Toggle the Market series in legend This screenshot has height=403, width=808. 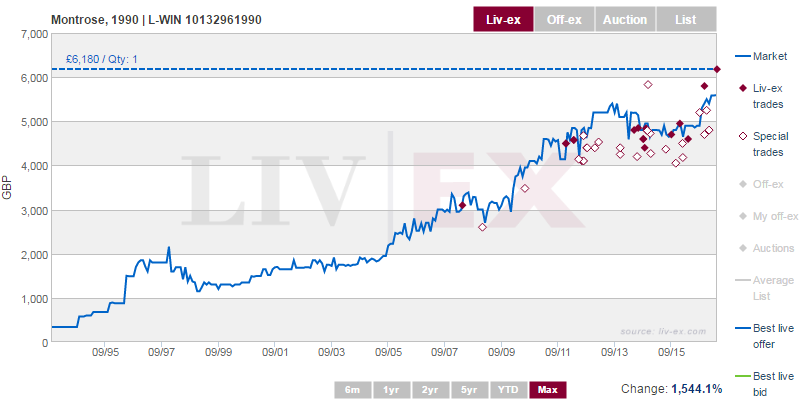tap(761, 56)
